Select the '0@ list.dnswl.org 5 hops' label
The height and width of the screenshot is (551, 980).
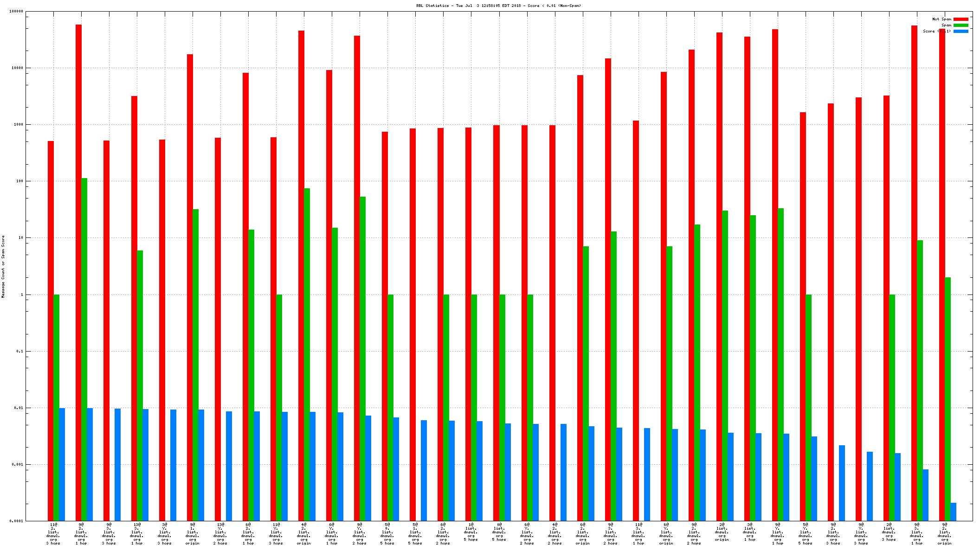click(499, 532)
